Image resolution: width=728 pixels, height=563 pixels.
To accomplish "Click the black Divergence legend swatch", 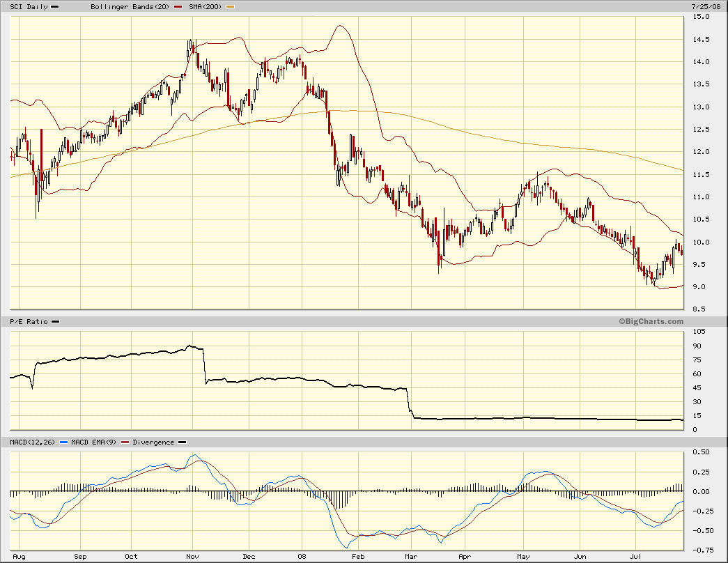I will point(183,442).
